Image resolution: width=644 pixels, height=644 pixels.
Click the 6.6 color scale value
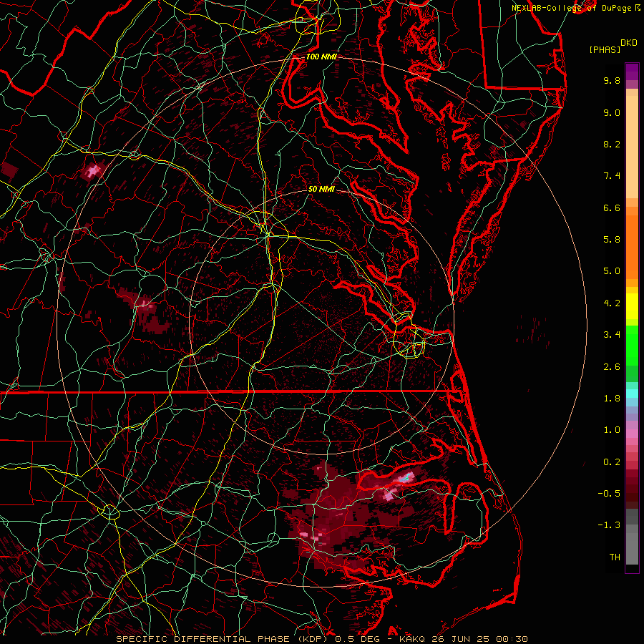[x=612, y=208]
